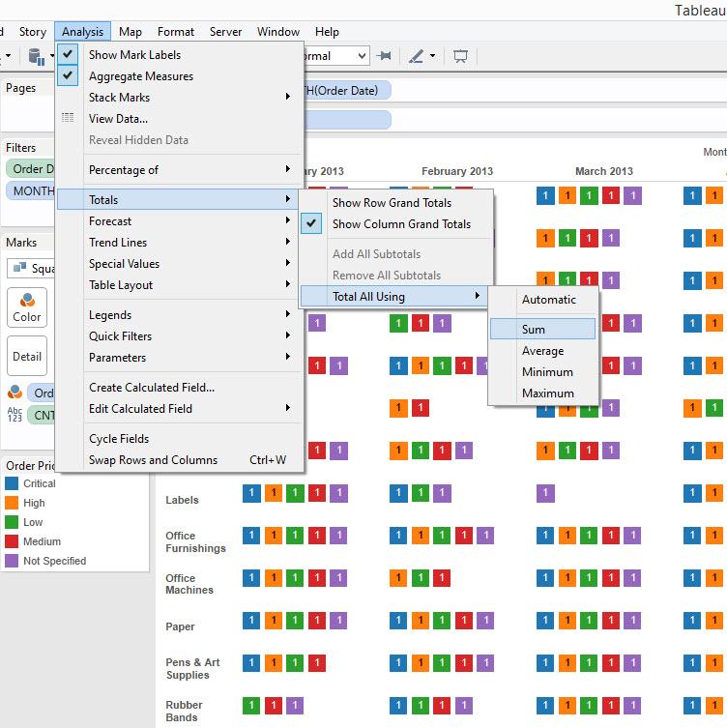Viewport: 727px width, 728px height.
Task: Click the View Data grid icon
Action: pos(68,118)
